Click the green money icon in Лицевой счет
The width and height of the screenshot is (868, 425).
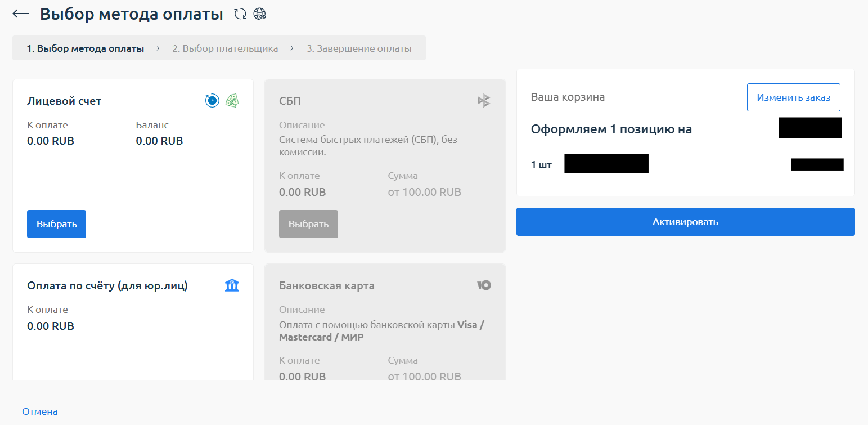coord(232,101)
